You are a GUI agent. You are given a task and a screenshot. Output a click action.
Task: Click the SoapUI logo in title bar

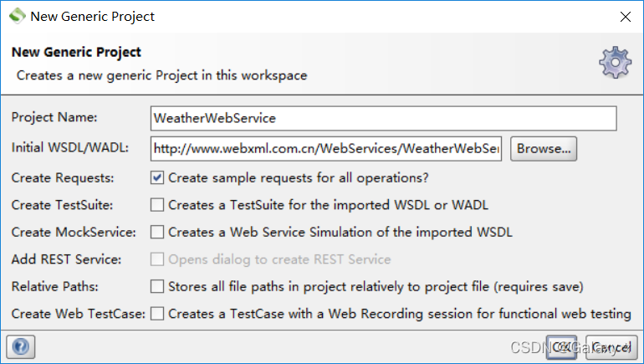click(x=18, y=16)
